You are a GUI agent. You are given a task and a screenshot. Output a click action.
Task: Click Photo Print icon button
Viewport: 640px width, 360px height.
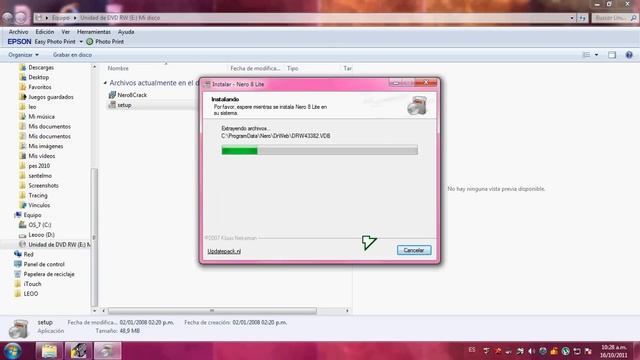tap(105, 42)
